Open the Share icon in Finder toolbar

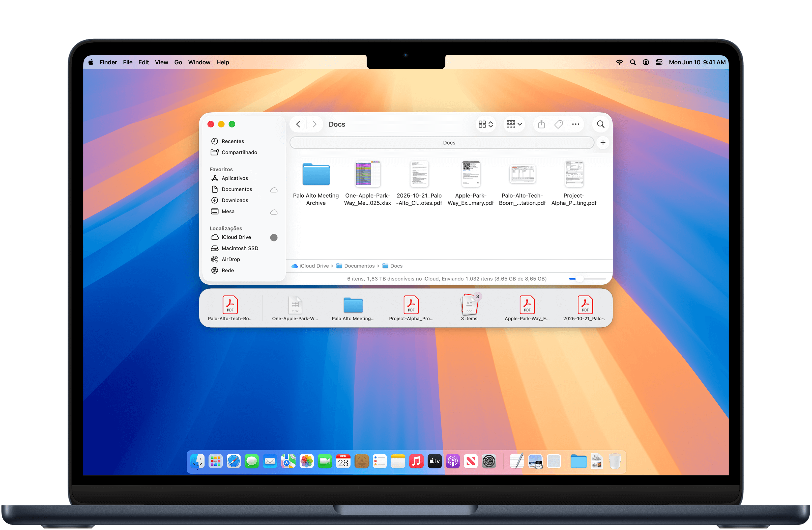(x=541, y=124)
